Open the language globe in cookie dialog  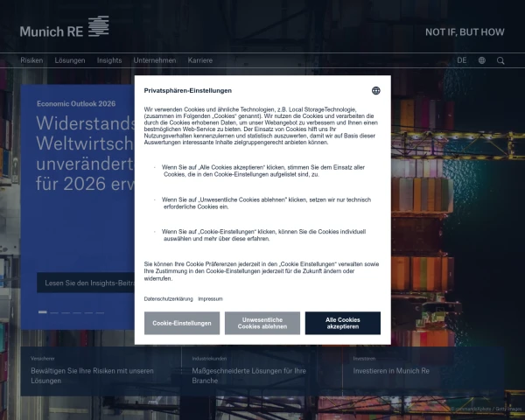[375, 90]
